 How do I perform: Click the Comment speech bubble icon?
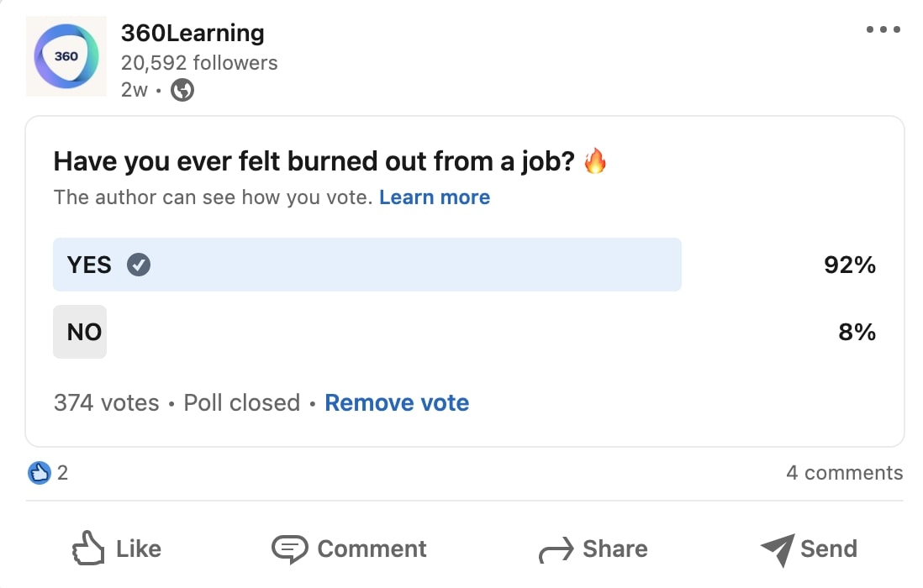(x=290, y=549)
